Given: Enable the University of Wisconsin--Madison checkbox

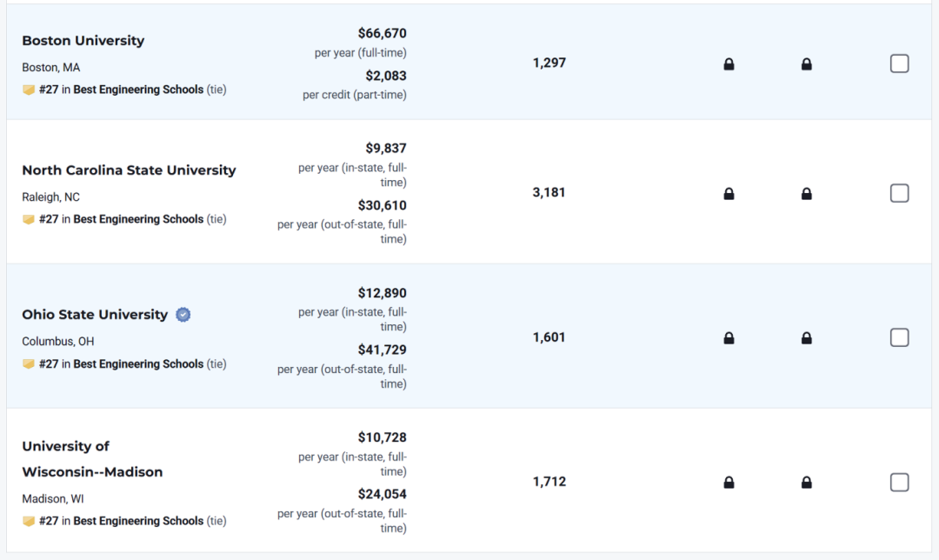Looking at the screenshot, I should point(899,482).
